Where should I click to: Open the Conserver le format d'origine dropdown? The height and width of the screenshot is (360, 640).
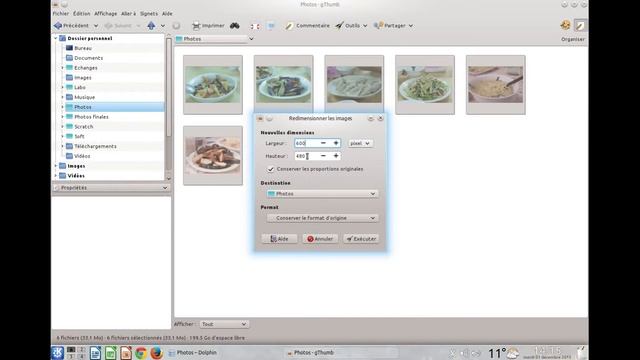(322, 218)
